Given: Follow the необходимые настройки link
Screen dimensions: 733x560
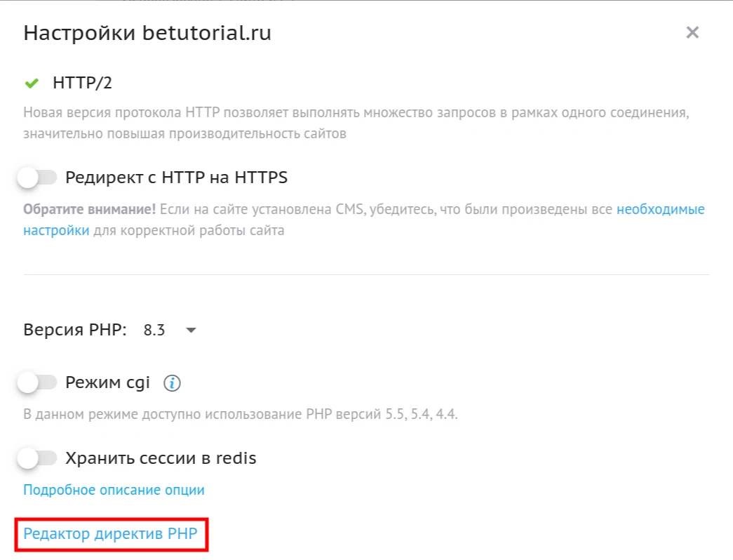Looking at the screenshot, I should [x=661, y=209].
